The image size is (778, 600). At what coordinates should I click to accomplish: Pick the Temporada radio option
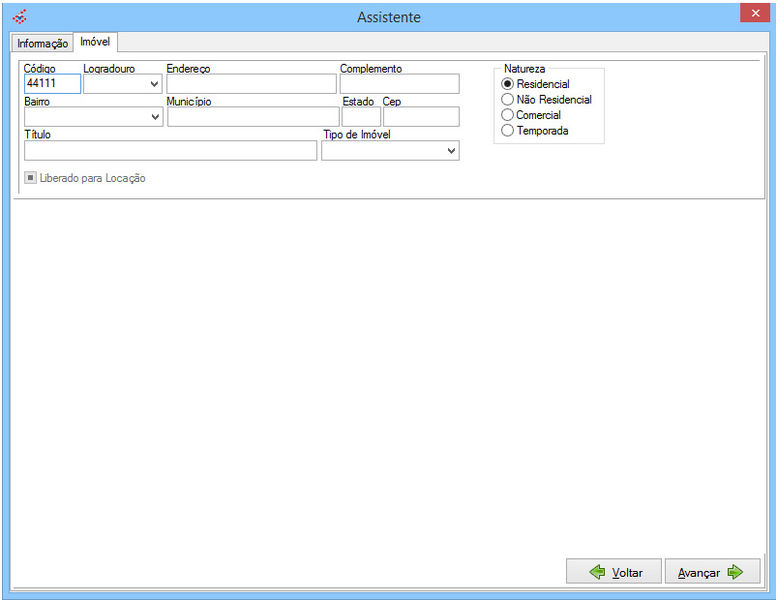508,130
